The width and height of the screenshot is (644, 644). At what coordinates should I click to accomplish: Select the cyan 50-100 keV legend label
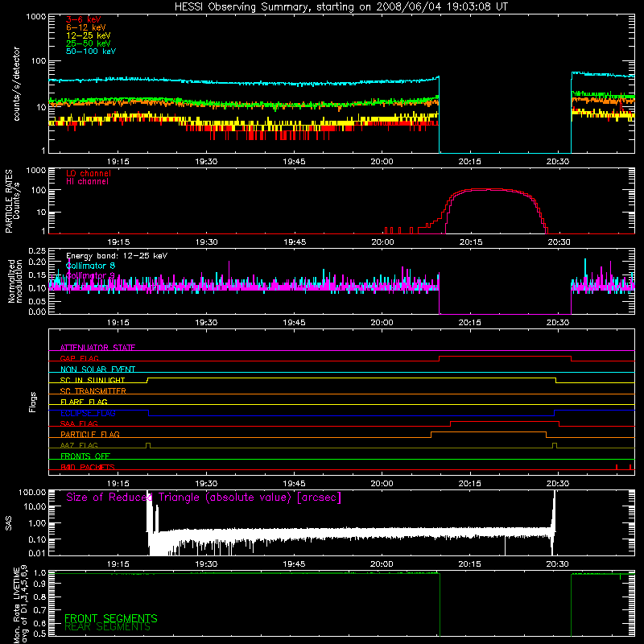tap(91, 52)
